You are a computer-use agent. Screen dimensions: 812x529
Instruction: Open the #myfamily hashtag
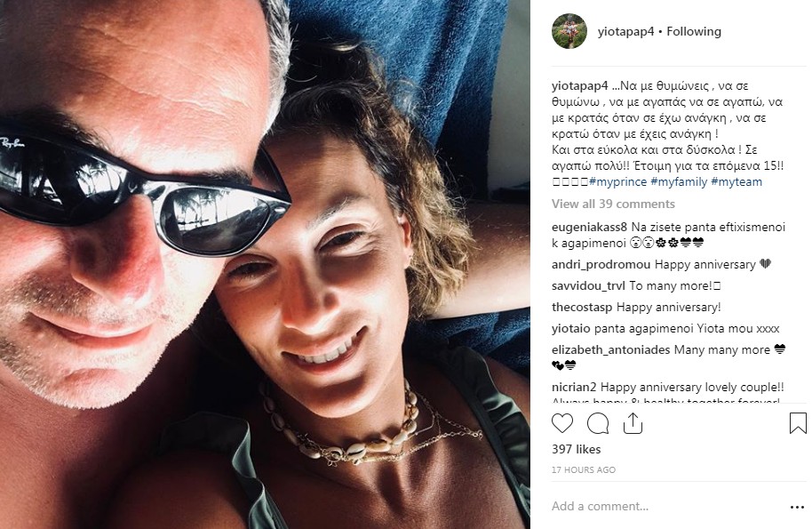click(679, 182)
